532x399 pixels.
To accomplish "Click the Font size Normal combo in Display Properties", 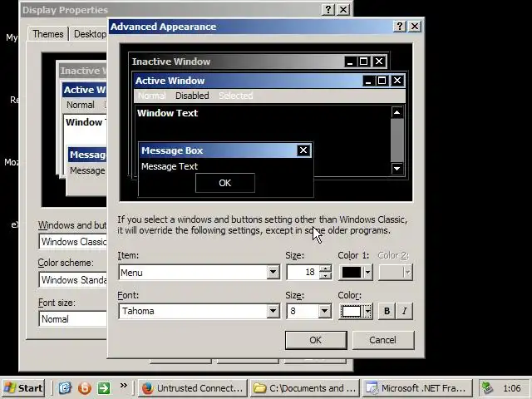I will [73, 319].
